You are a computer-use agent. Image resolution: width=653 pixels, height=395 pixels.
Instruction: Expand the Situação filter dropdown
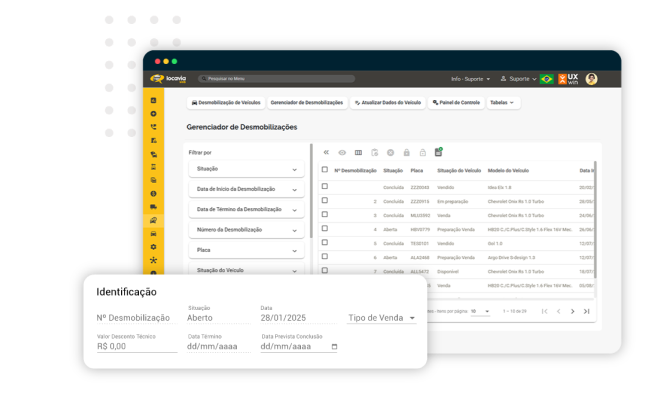tap(247, 169)
